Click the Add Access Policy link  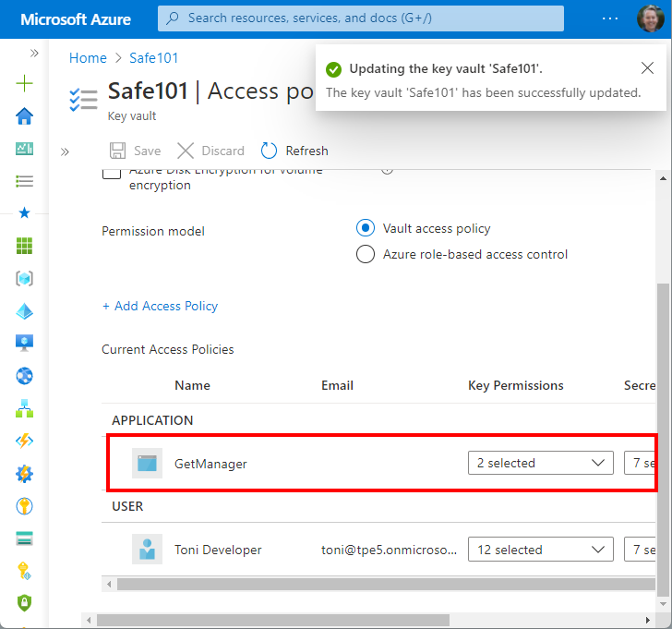(x=160, y=306)
